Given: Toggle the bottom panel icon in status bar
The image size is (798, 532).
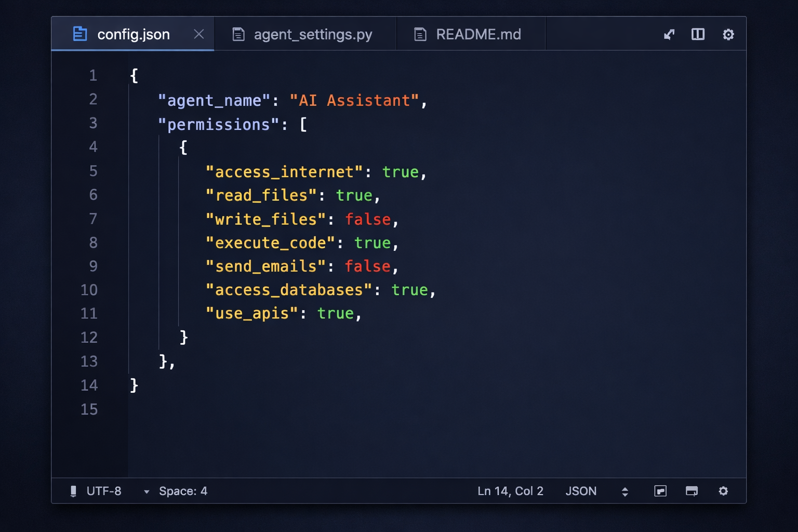Looking at the screenshot, I should point(691,491).
